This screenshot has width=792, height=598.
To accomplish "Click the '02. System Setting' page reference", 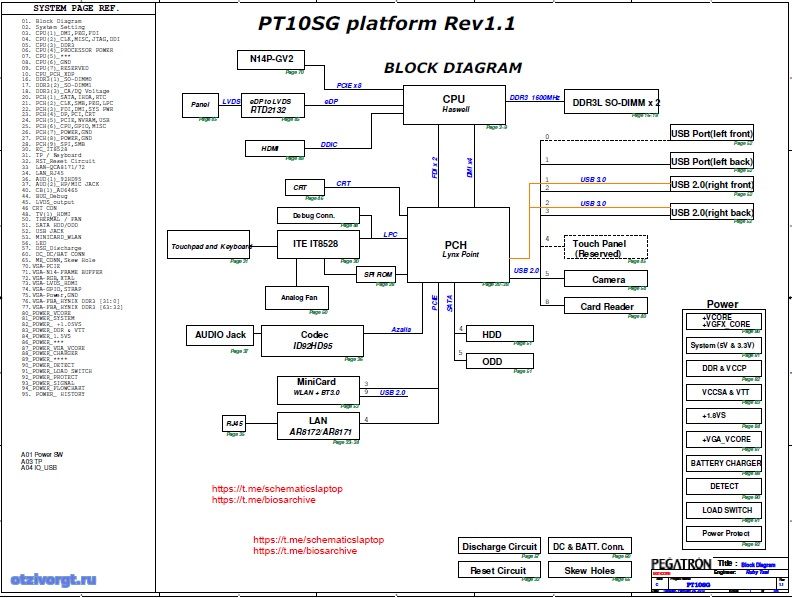I will pos(53,27).
